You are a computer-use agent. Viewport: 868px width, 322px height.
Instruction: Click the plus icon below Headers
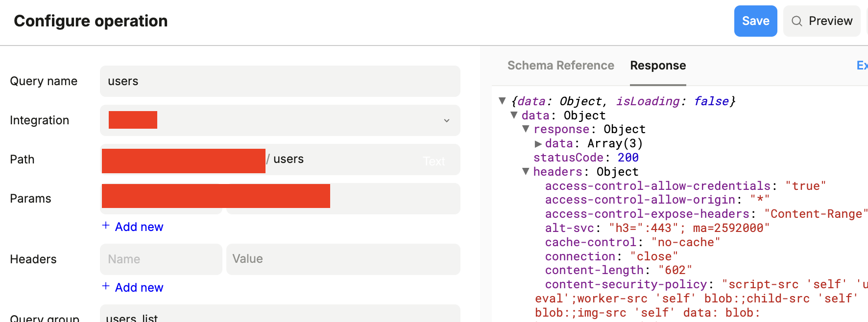point(106,286)
